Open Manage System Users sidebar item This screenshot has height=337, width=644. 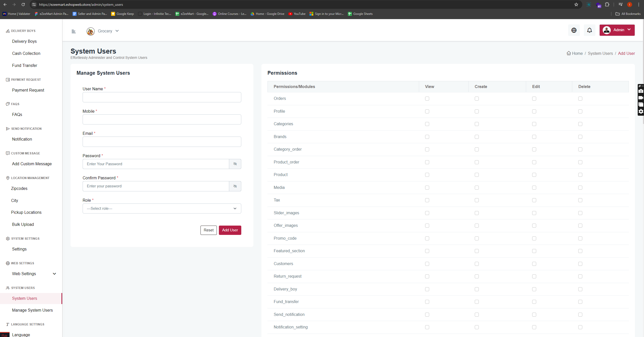[x=32, y=310]
